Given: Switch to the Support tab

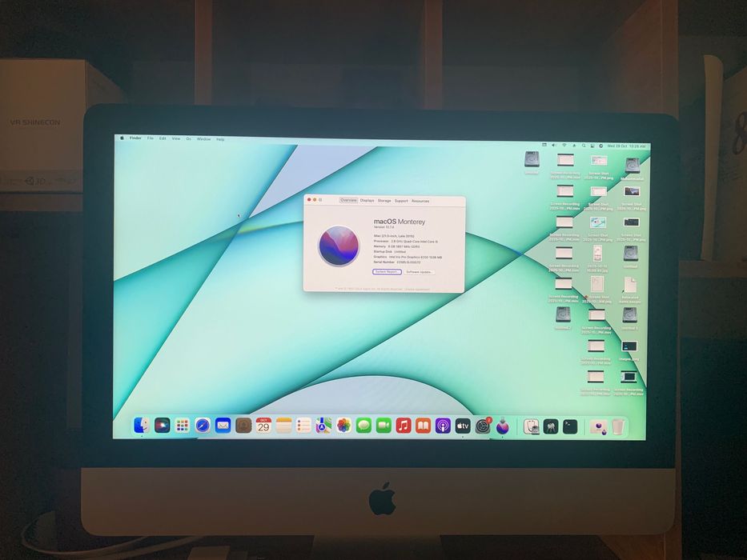Looking at the screenshot, I should [x=401, y=201].
